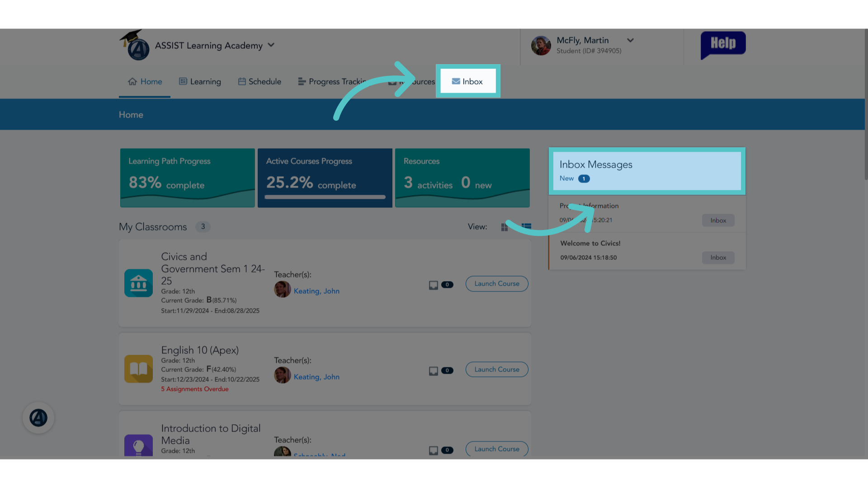Open the Welcome to Civics! message Inbox button
This screenshot has height=488, width=868.
coord(718,258)
